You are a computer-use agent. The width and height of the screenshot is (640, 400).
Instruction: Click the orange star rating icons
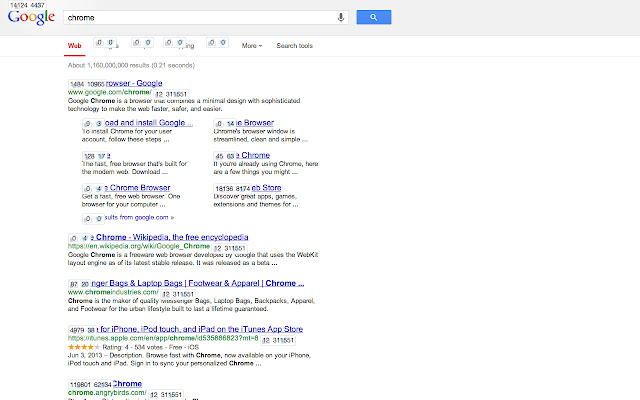[x=84, y=347]
